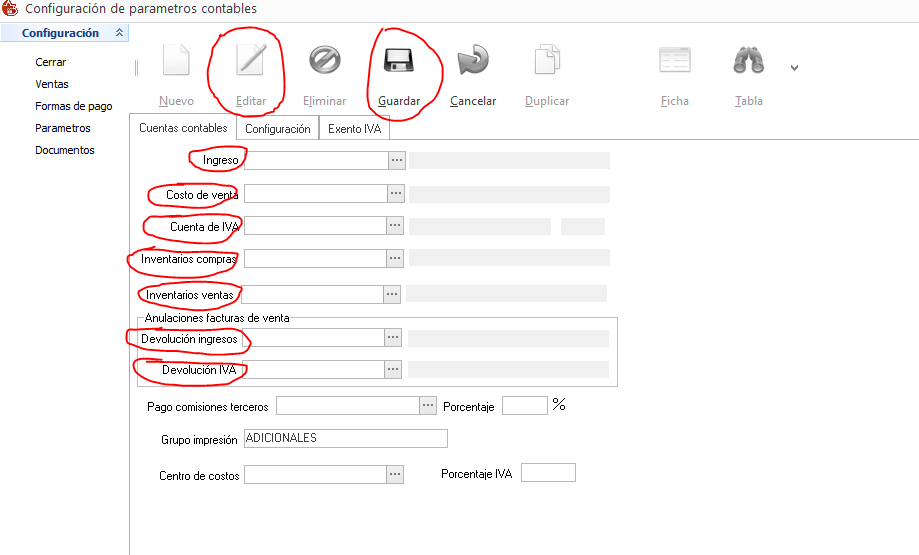Open the Costo de venta lookup button
Image resolution: width=919 pixels, height=555 pixels.
pos(396,194)
